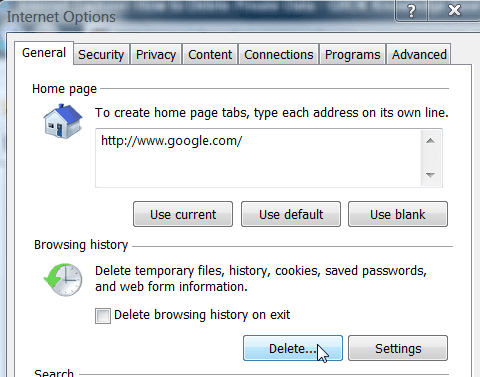Screen dimensions: 480x377
Task: Click the home page scroll down arrow
Action: pos(430,175)
